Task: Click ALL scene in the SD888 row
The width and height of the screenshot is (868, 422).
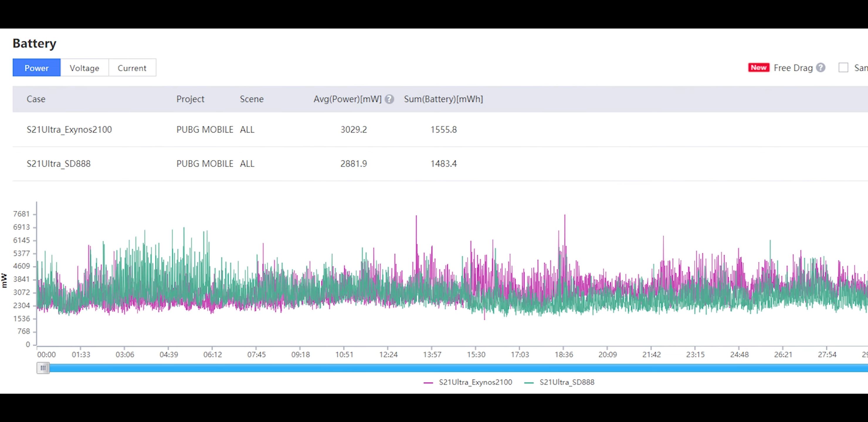Action: click(x=247, y=164)
